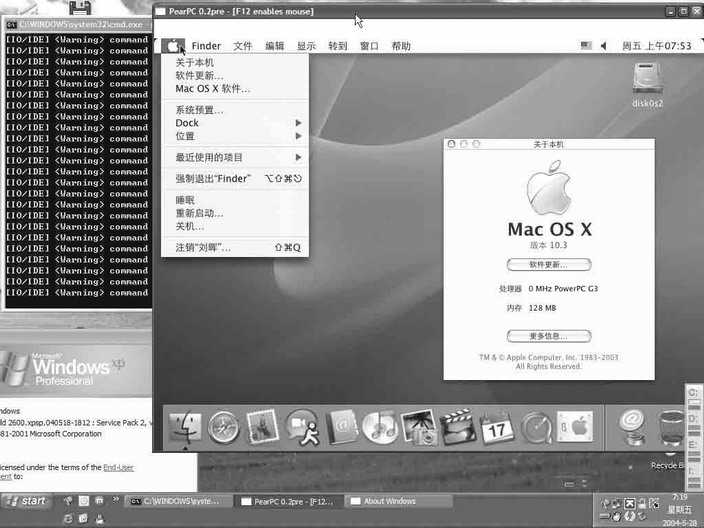Screen dimensions: 704x528
Task: Launch iTunes from the Dock
Action: pos(380,428)
